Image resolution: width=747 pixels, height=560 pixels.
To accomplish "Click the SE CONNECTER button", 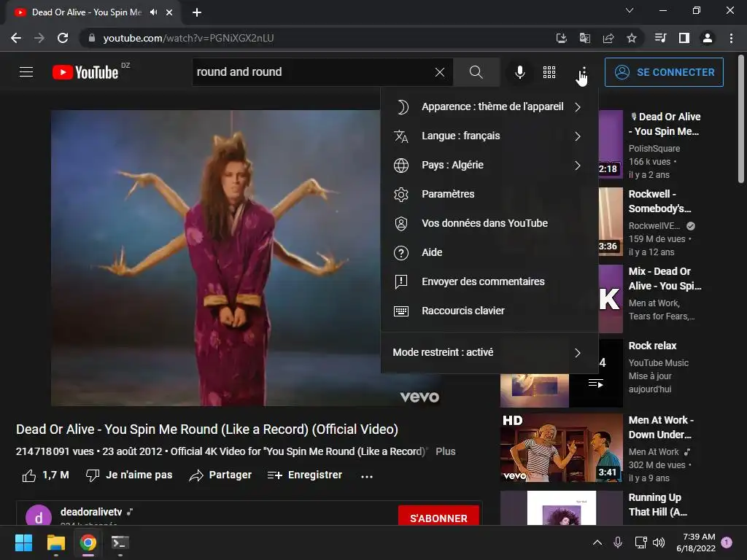I will [664, 72].
